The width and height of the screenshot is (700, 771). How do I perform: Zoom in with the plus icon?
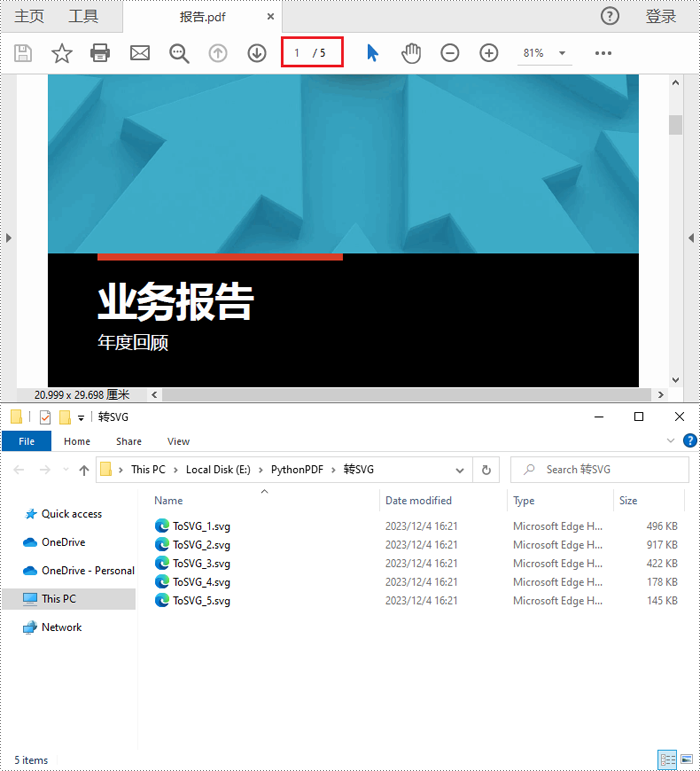point(489,53)
